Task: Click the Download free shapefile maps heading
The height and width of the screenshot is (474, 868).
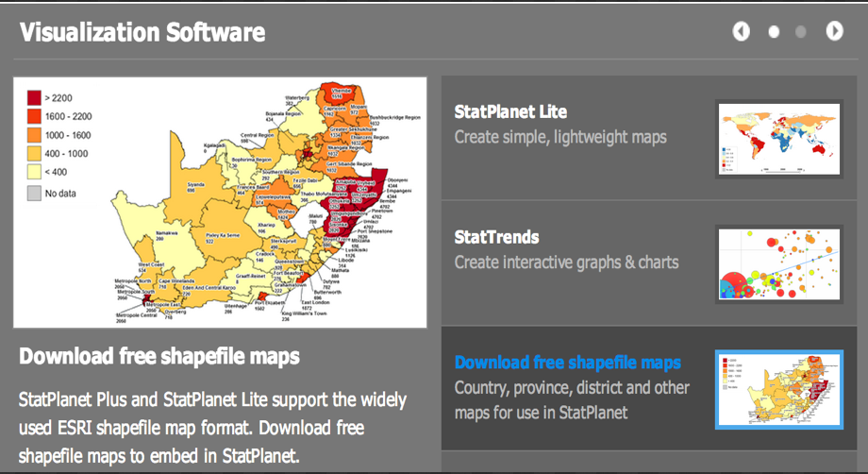Action: 159,357
